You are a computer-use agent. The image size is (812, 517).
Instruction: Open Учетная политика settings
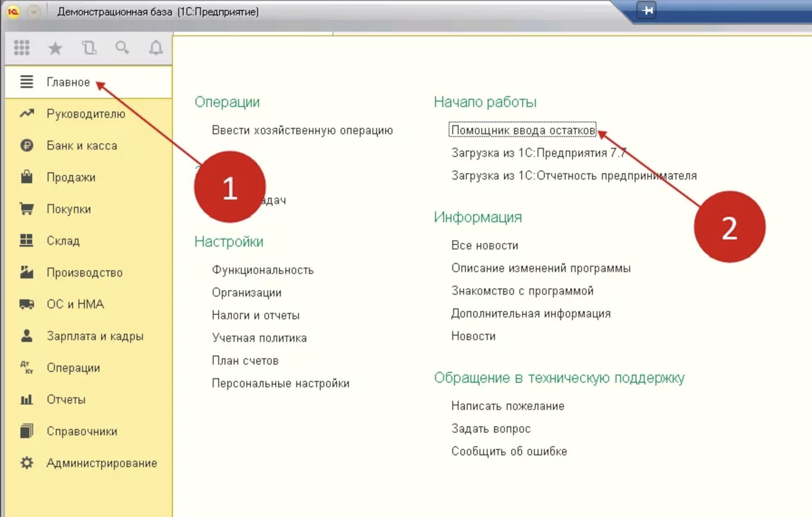pos(259,338)
